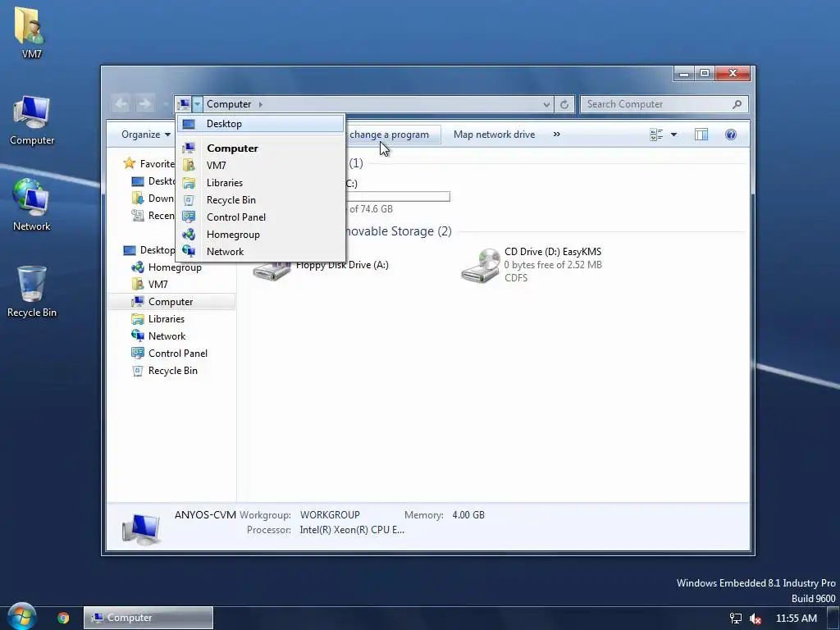Click the computer icon in address bar
The image size is (840, 630).
184,104
